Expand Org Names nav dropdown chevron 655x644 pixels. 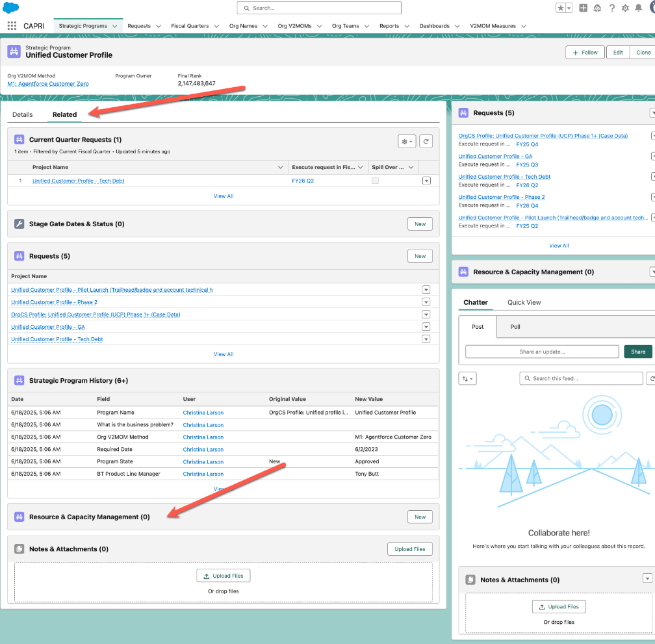pos(265,26)
